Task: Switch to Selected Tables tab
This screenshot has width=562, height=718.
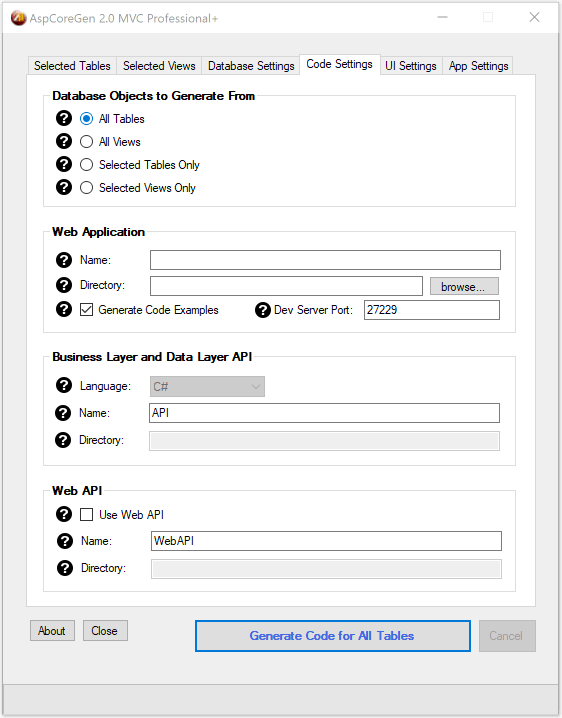Action: click(72, 66)
